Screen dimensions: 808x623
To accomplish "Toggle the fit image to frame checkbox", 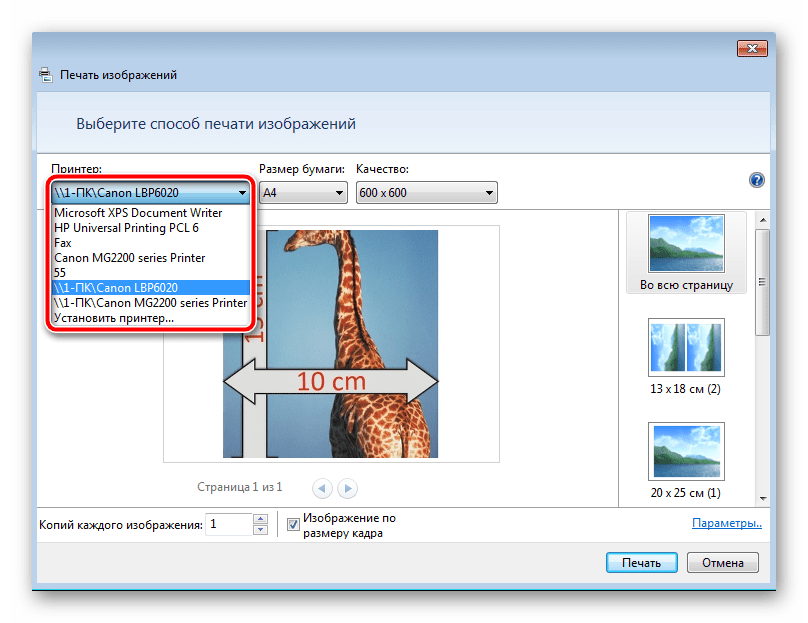I will 293,524.
